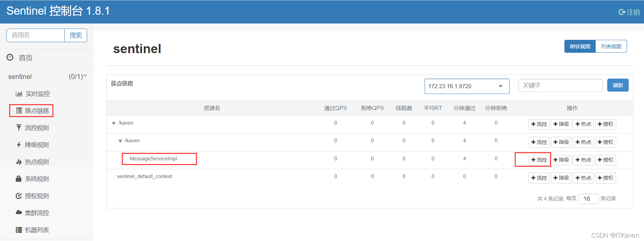644x241 pixels.
Task: Add 热点 rule for sentinel_default_context
Action: pyautogui.click(x=583, y=178)
